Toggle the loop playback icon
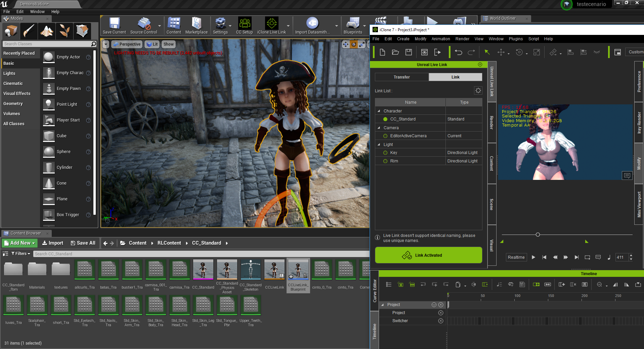The height and width of the screenshot is (349, 644). [x=587, y=257]
